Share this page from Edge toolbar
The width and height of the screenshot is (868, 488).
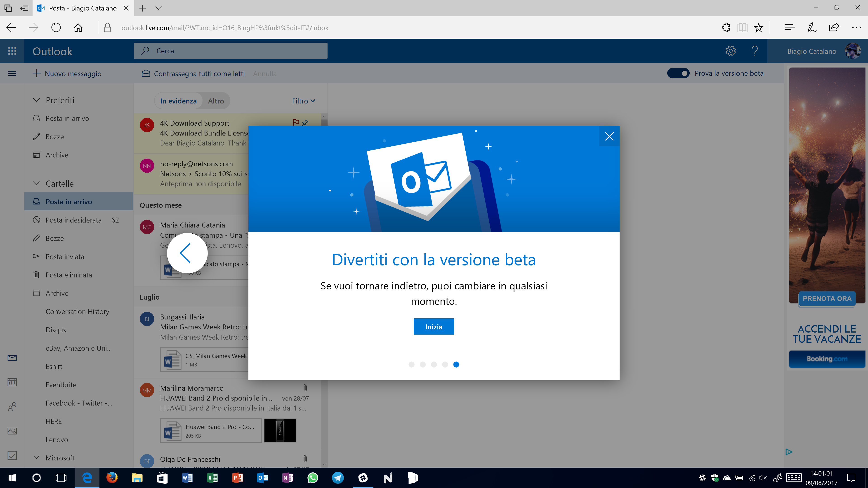point(834,28)
